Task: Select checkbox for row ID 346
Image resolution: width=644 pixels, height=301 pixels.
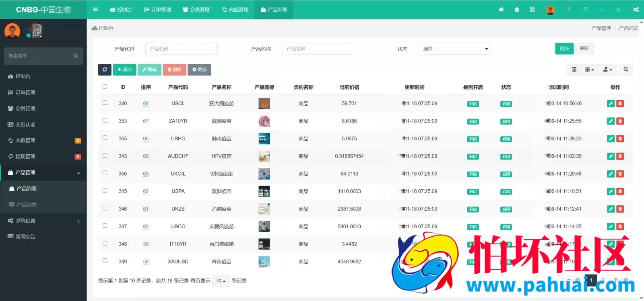Action: point(105,208)
